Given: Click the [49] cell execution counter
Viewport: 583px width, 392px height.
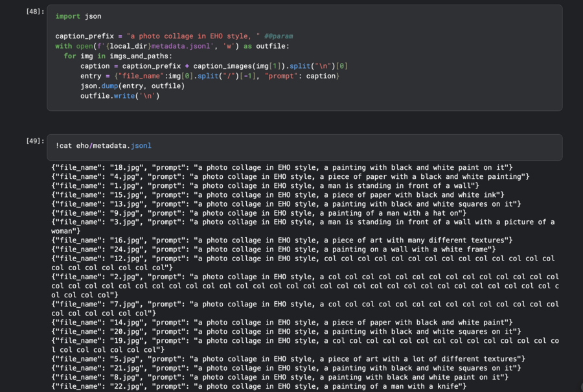Looking at the screenshot, I should click(x=36, y=141).
